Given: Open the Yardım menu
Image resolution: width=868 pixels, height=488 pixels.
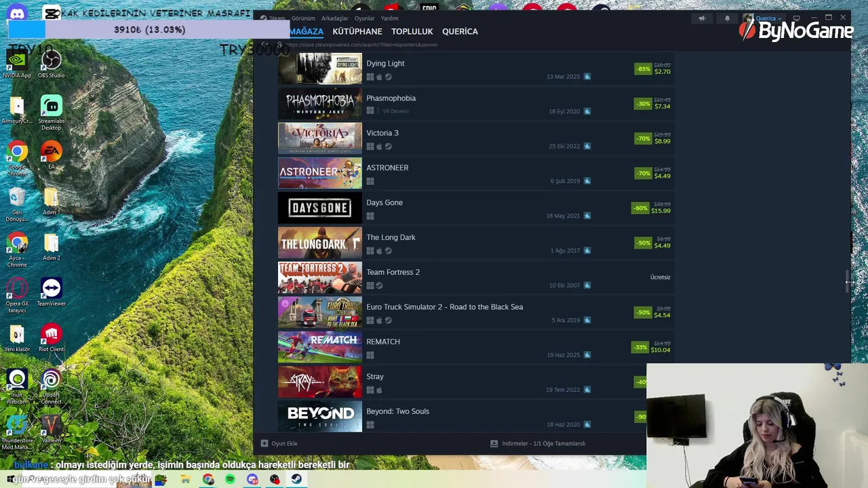Looking at the screenshot, I should pos(390,18).
